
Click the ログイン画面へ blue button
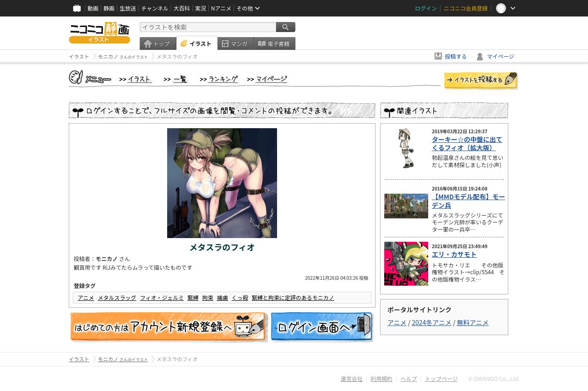tap(321, 327)
